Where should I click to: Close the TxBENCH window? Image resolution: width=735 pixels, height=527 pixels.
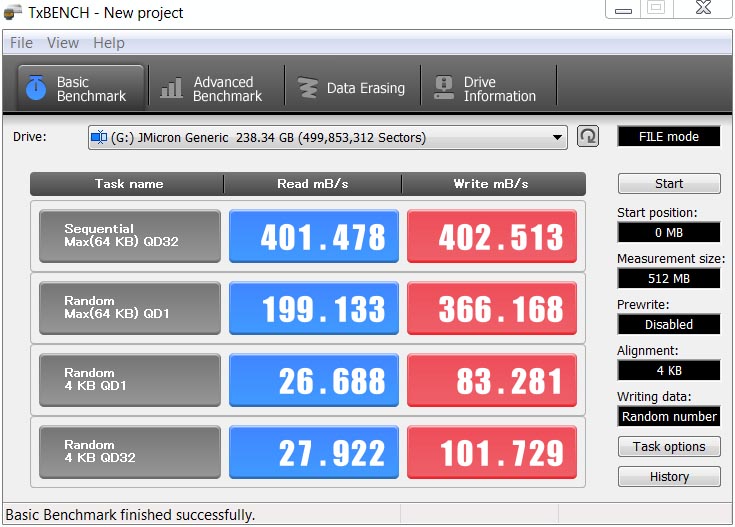click(x=703, y=8)
